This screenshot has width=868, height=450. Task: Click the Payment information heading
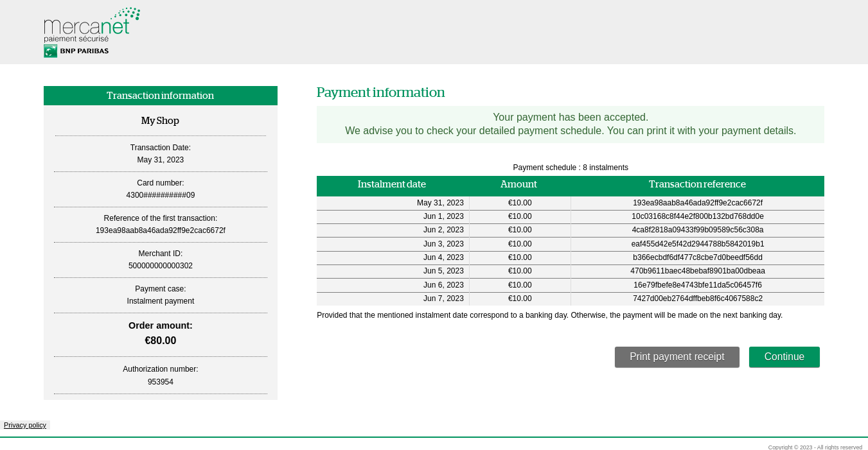(380, 92)
